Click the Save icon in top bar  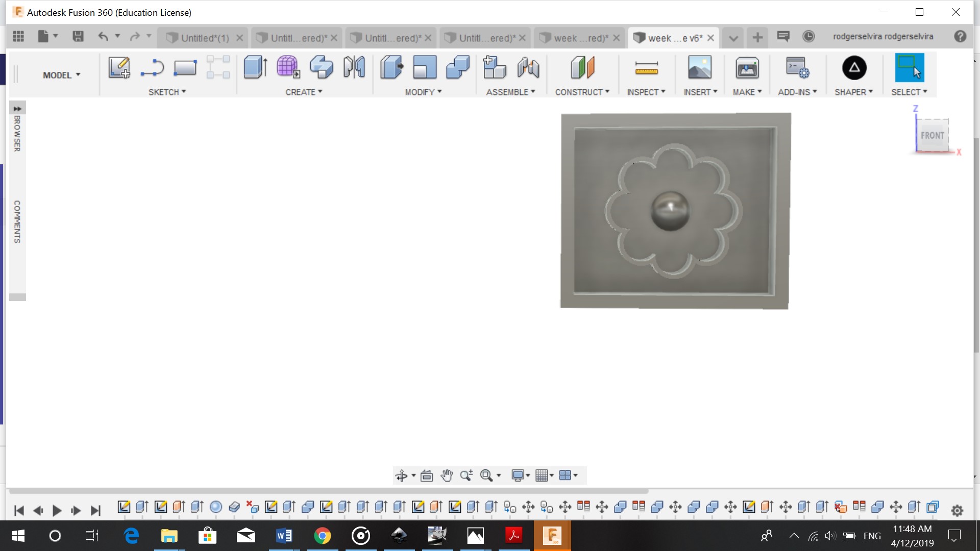pyautogui.click(x=78, y=36)
